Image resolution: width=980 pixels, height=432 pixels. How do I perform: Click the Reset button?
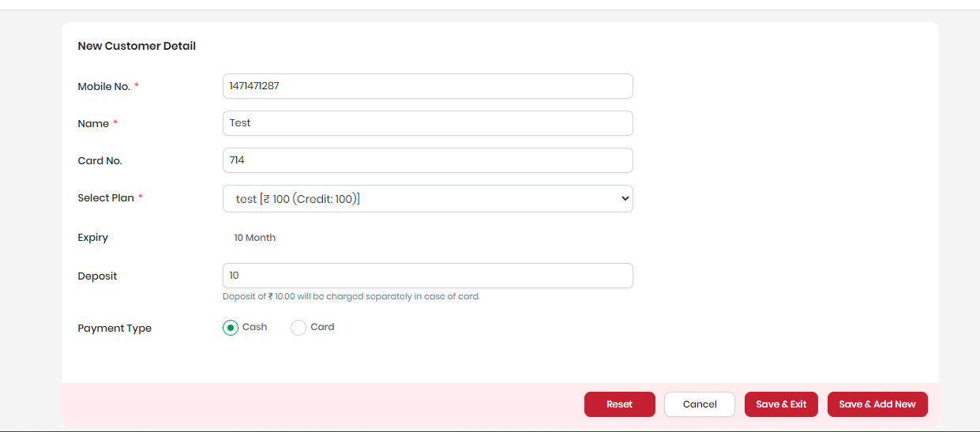tap(619, 404)
